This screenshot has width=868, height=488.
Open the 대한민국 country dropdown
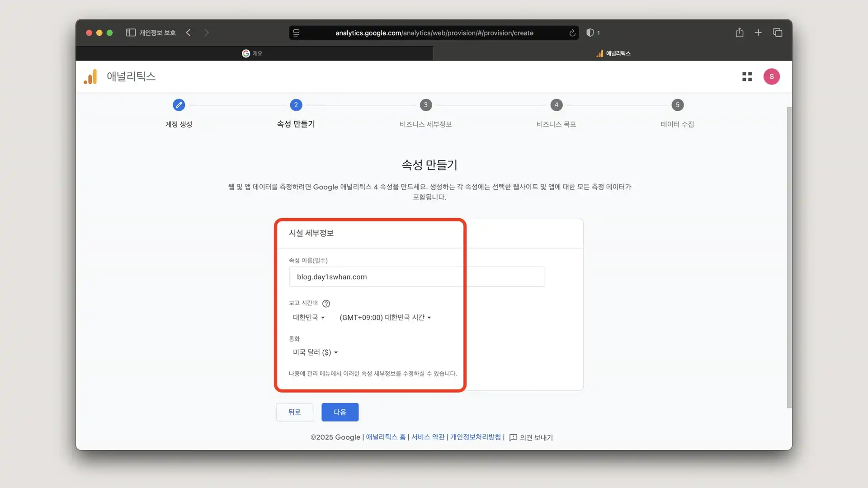coord(309,318)
